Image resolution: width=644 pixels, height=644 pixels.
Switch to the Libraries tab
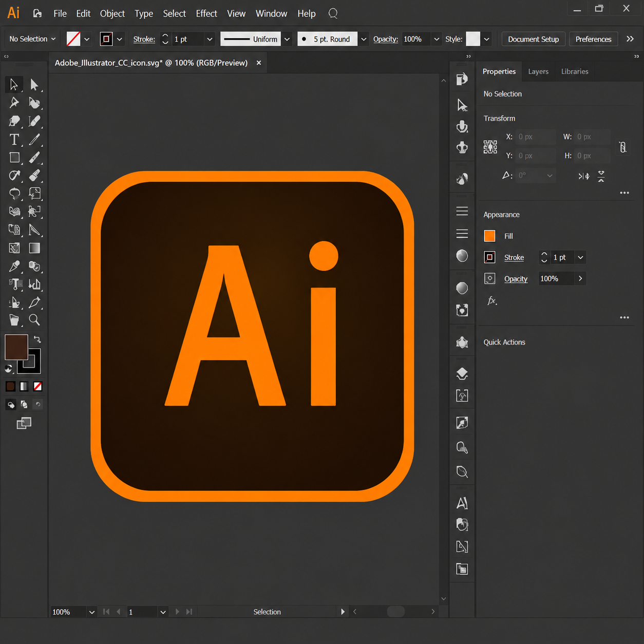(x=575, y=71)
